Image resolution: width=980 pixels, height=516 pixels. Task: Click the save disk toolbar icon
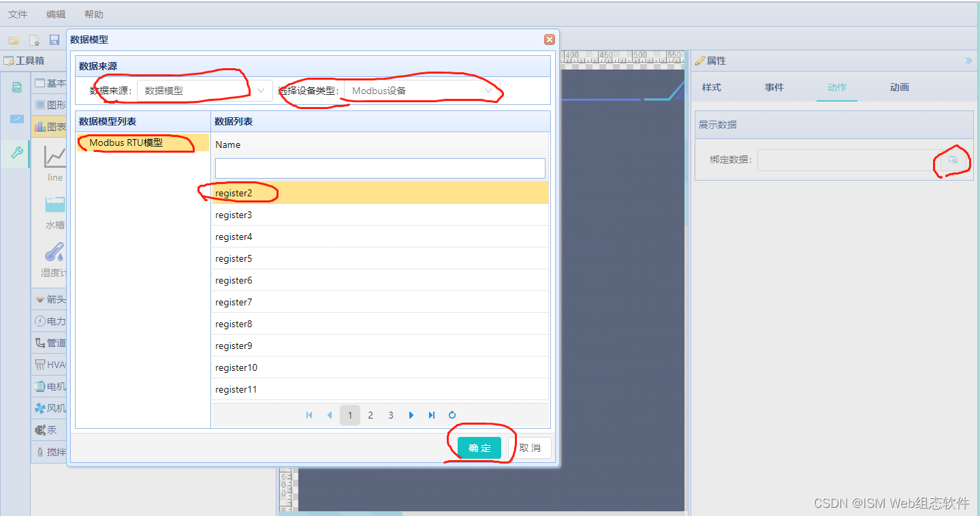click(54, 40)
